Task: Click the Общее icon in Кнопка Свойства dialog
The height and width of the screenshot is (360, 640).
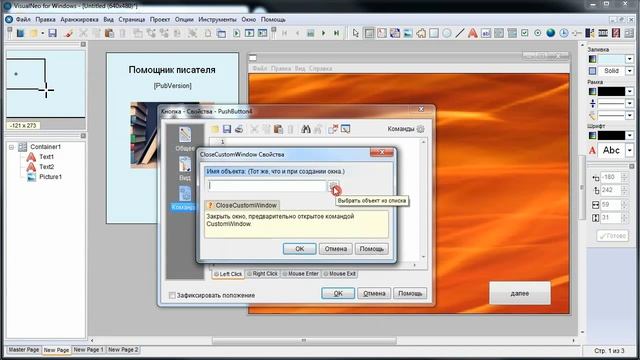Action: pos(185,138)
